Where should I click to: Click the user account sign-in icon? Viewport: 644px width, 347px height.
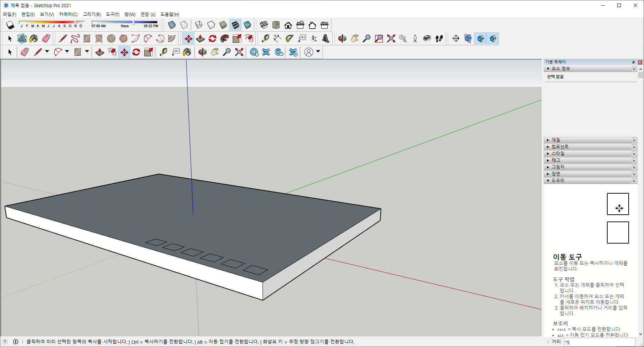309,52
